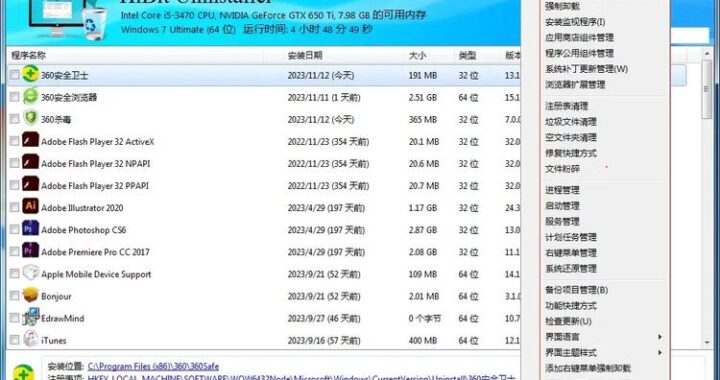Click the EdrawMind program icon
Image resolution: width=720 pixels, height=380 pixels.
(x=30, y=317)
